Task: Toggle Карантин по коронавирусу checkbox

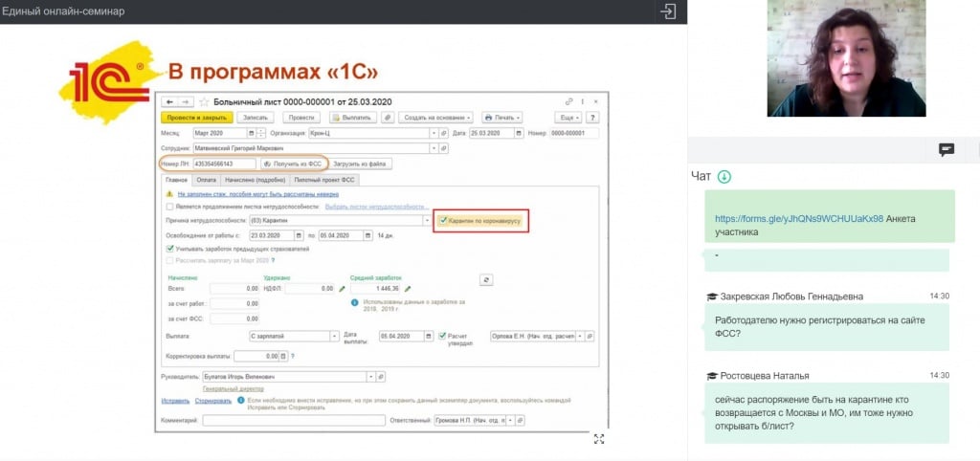Action: [443, 221]
